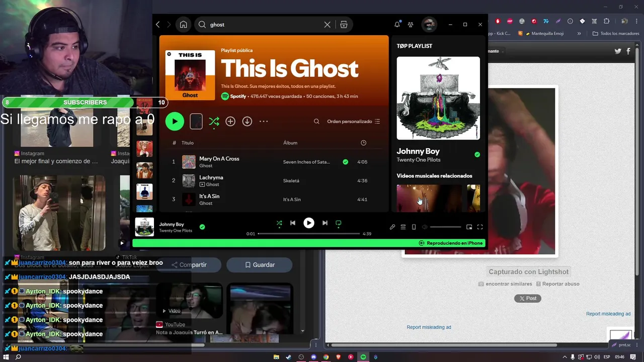Click the white play button in the player bar
This screenshot has width=644, height=362.
(309, 223)
